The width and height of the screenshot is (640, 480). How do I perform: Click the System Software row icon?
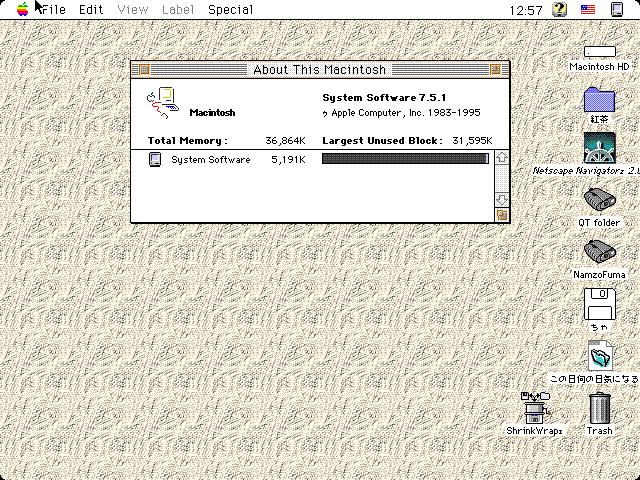(x=155, y=160)
